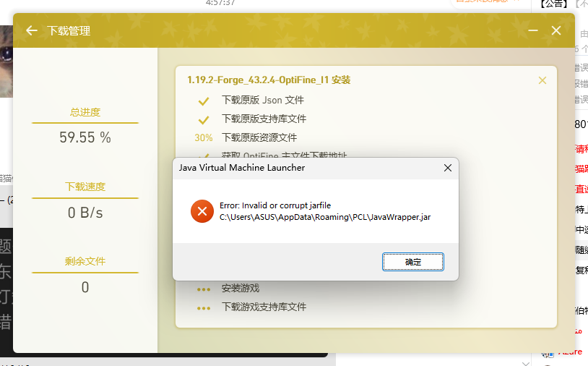Viewport: 588px width, 366px height.
Task: Click the 30% progress indicator
Action: [204, 137]
